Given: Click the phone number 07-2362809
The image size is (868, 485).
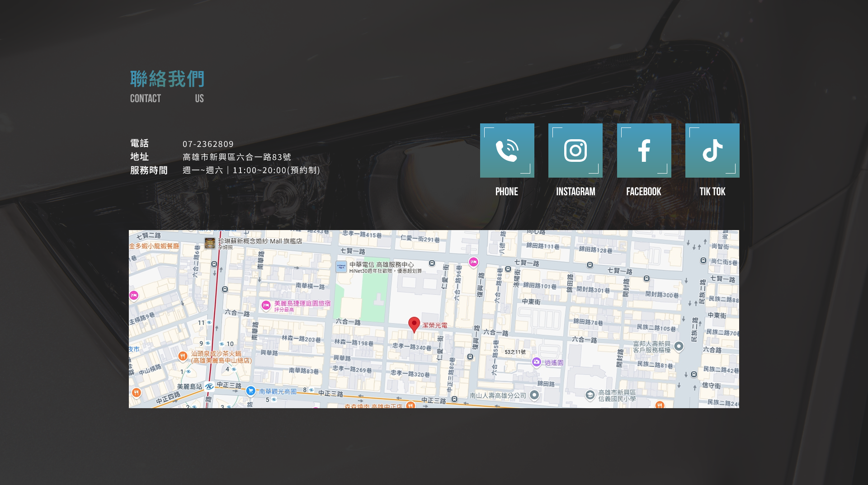Looking at the screenshot, I should point(208,144).
